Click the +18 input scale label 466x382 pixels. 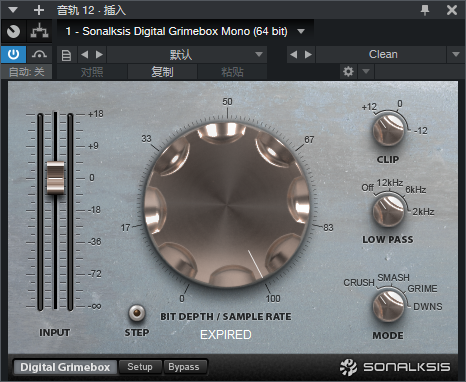[96, 114]
